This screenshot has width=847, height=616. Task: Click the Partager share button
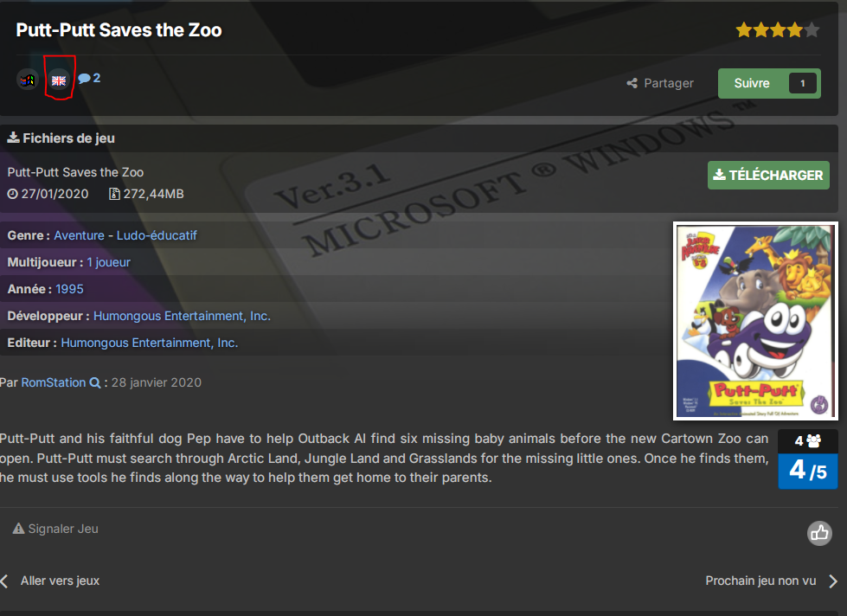pyautogui.click(x=660, y=83)
